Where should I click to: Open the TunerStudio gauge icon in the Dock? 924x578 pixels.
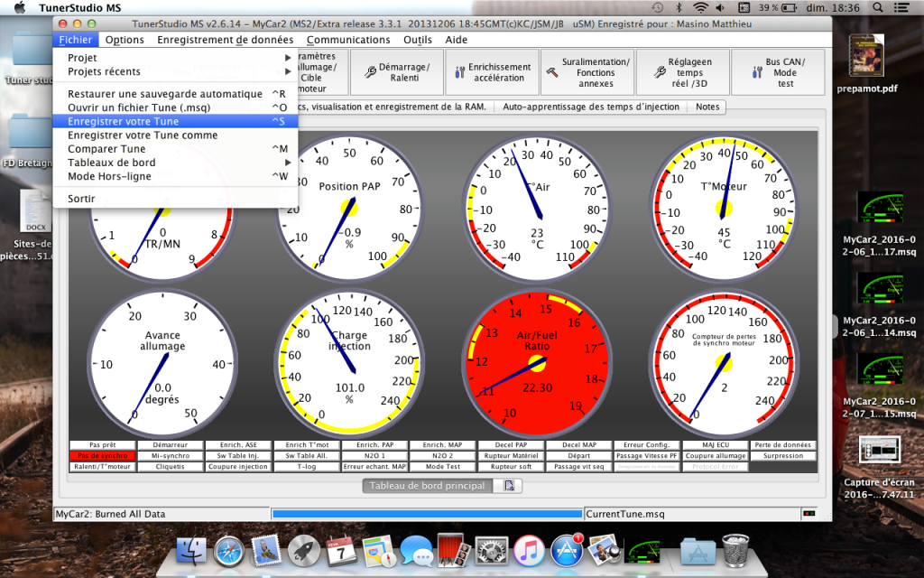pos(643,551)
